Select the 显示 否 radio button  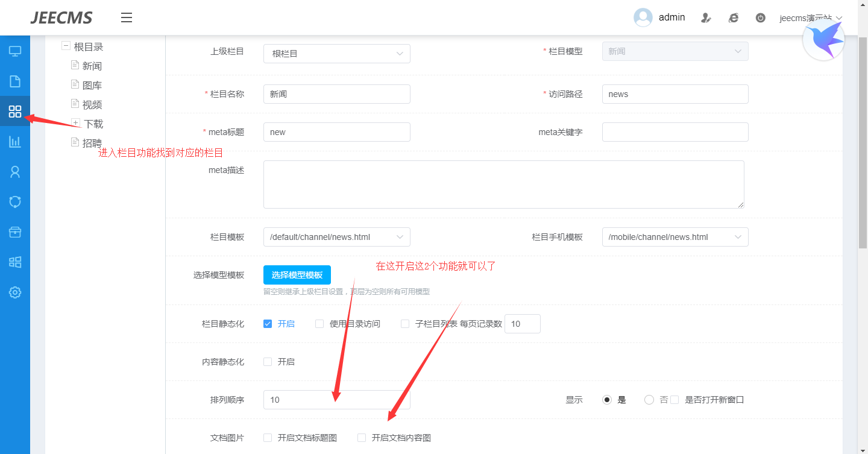(x=649, y=400)
